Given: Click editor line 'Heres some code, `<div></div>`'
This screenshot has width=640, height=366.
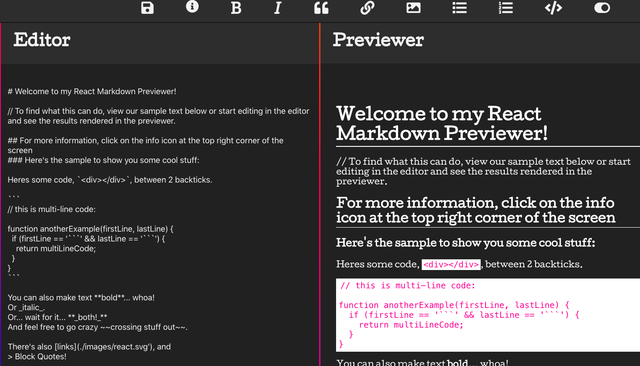Looking at the screenshot, I should click(x=110, y=180).
